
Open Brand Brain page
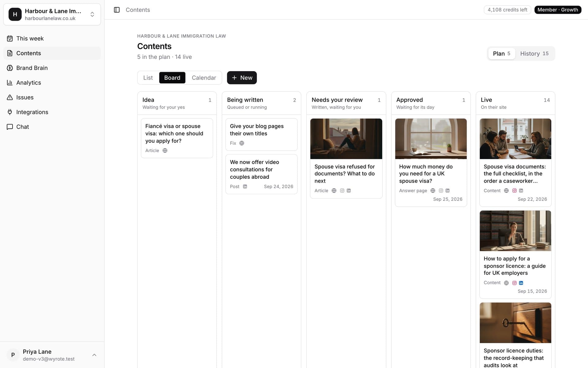click(x=52, y=68)
